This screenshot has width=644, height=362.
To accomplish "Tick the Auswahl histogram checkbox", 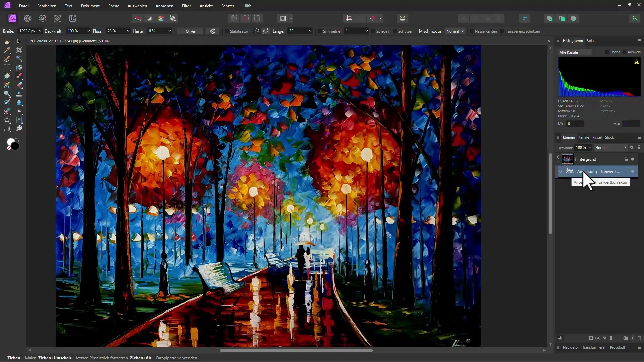I will tap(624, 52).
